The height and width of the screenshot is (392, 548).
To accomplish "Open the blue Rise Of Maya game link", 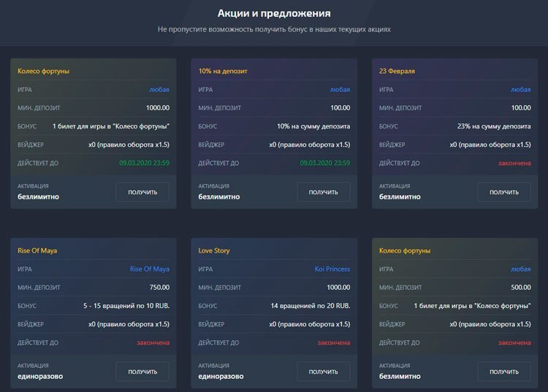I will point(150,269).
